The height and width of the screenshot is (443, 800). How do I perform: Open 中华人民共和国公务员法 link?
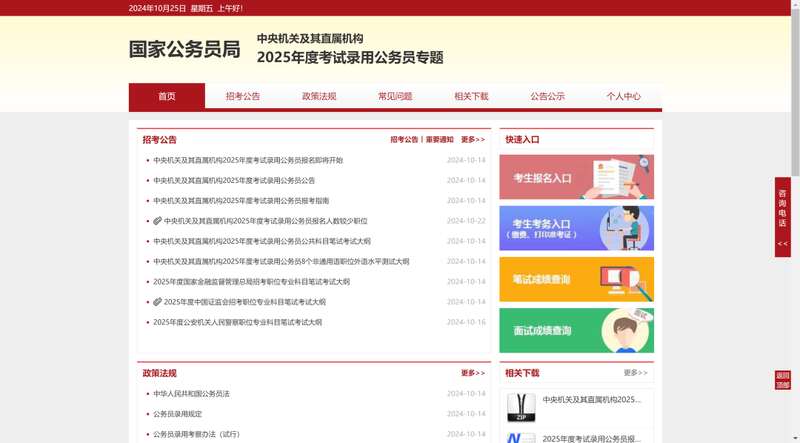coord(191,394)
